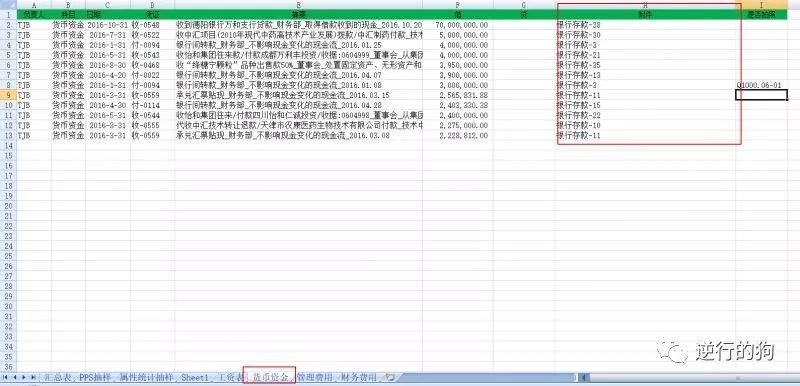Screen dimensions: 800x386
Task: Select column E header
Action: pyautogui.click(x=298, y=5)
